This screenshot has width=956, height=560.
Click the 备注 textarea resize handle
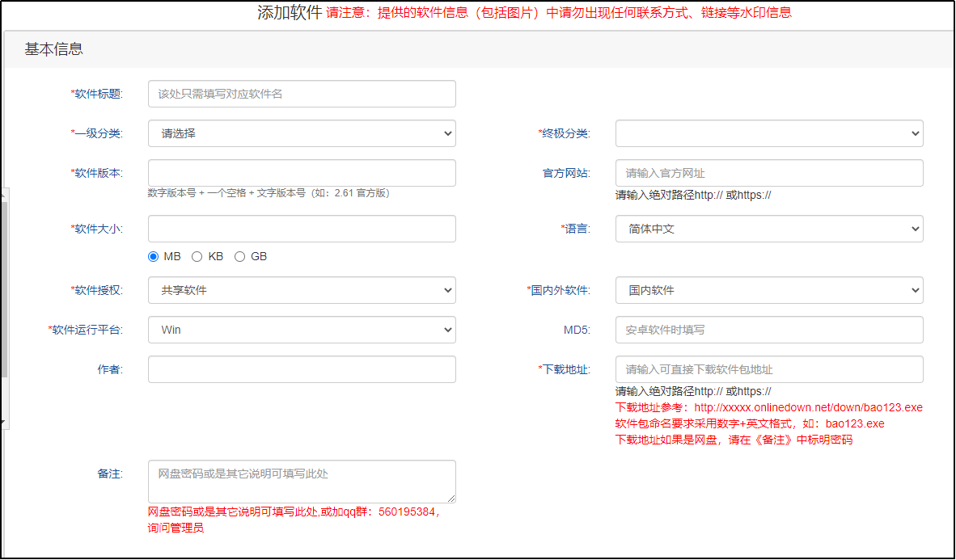tap(451, 499)
